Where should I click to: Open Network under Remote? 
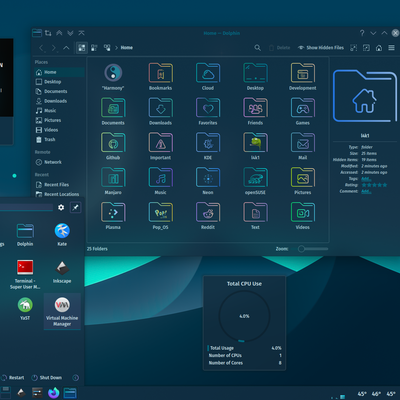point(59,162)
